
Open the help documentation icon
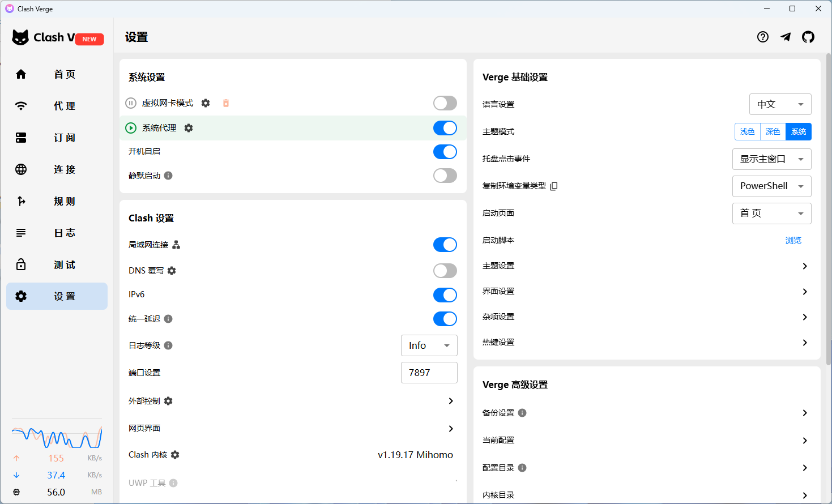[763, 37]
